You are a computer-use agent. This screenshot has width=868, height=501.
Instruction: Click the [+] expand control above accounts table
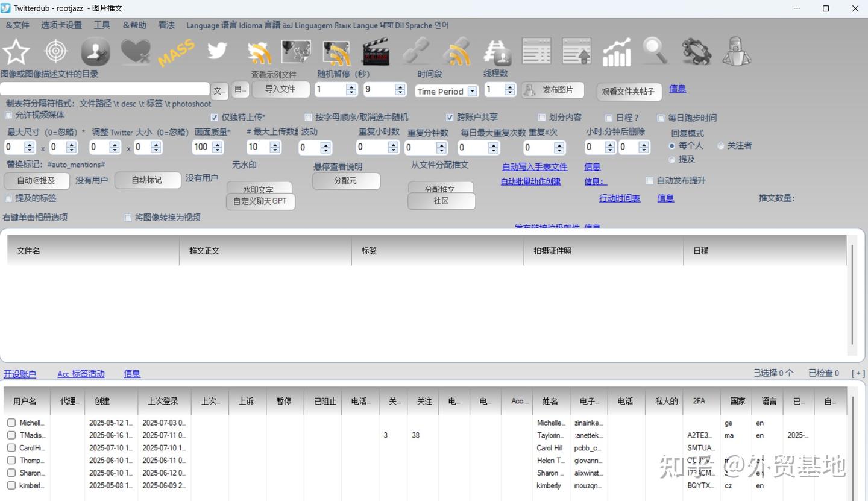pyautogui.click(x=858, y=373)
